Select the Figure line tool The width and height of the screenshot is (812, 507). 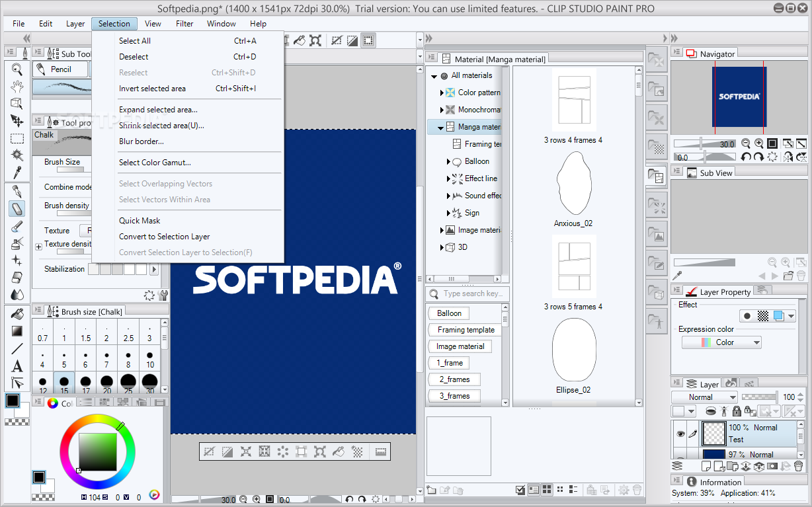[17, 348]
